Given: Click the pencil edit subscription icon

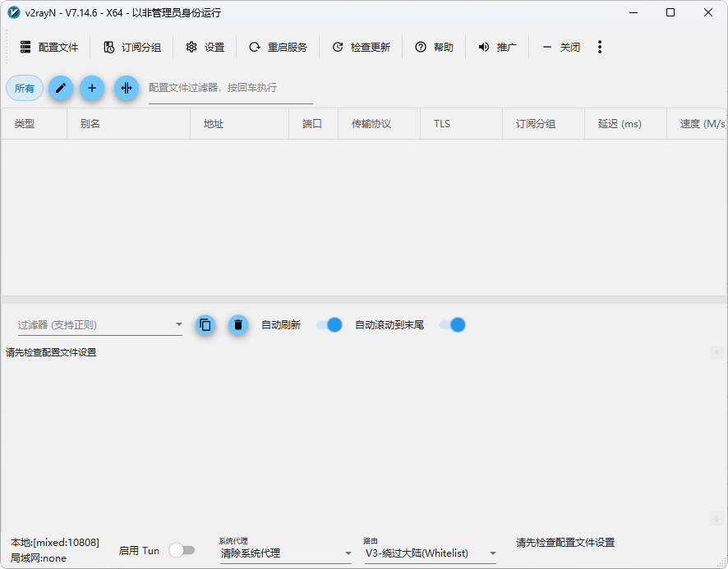Looking at the screenshot, I should (61, 88).
